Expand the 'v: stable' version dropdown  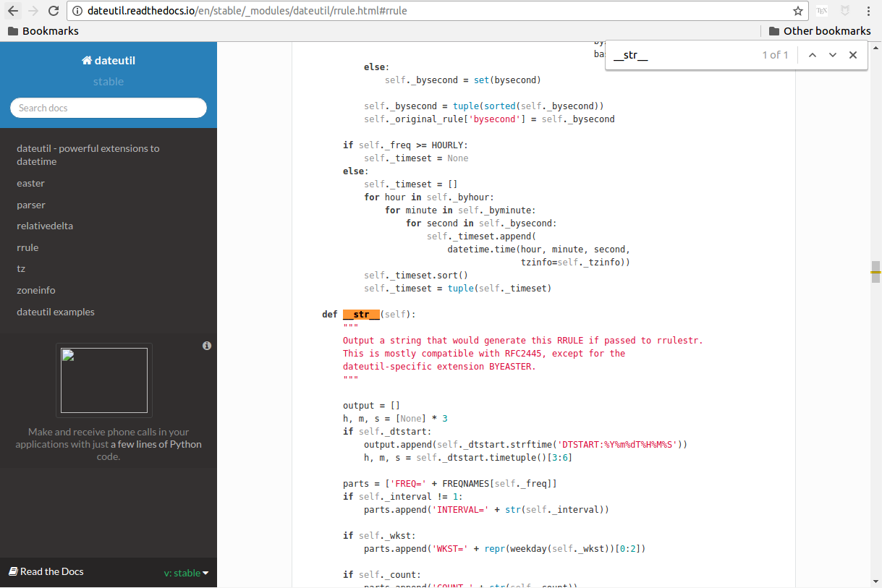[186, 573]
